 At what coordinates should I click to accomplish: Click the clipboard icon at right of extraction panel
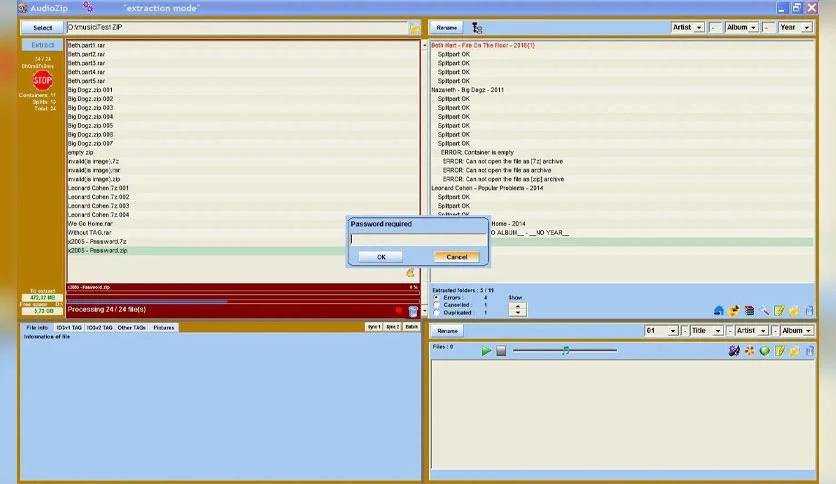coord(809,310)
